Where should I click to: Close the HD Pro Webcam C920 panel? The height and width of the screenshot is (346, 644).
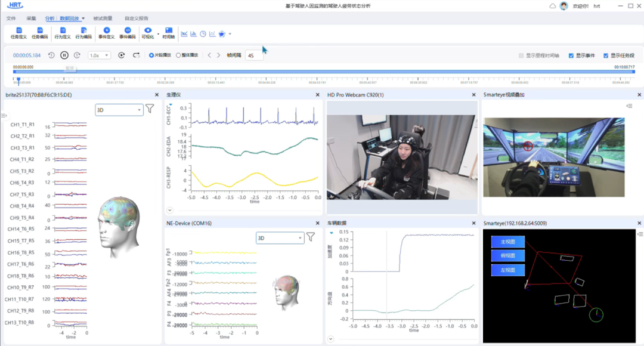coord(473,95)
